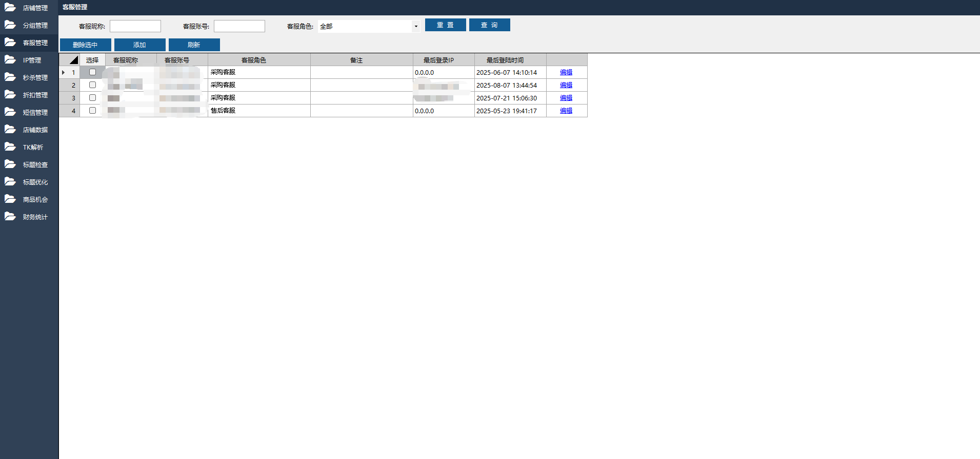Open the 客服角色 dropdown
The width and height of the screenshot is (980, 459).
[415, 26]
